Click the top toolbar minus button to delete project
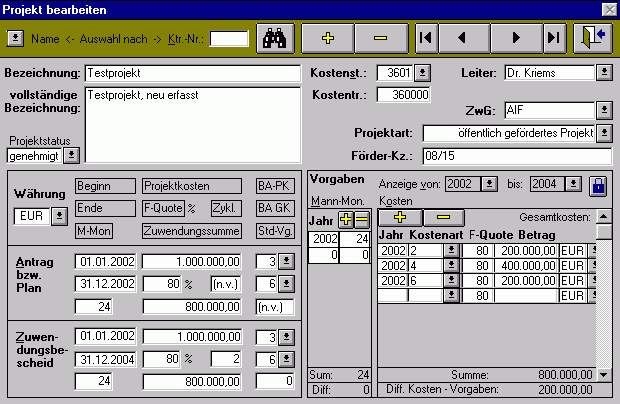 point(379,38)
